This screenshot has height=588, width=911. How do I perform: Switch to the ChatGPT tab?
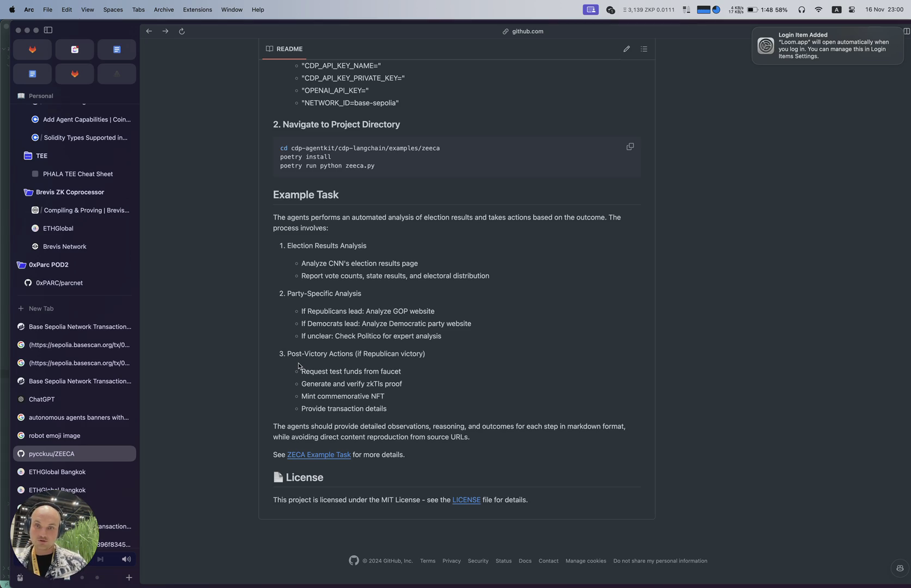pyautogui.click(x=75, y=400)
